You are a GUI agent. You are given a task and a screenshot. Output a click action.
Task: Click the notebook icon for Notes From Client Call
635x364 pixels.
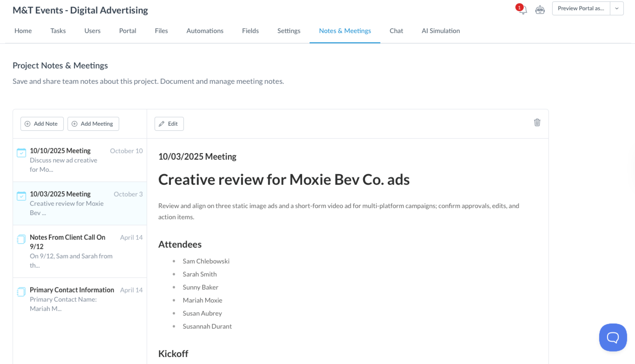(21, 239)
